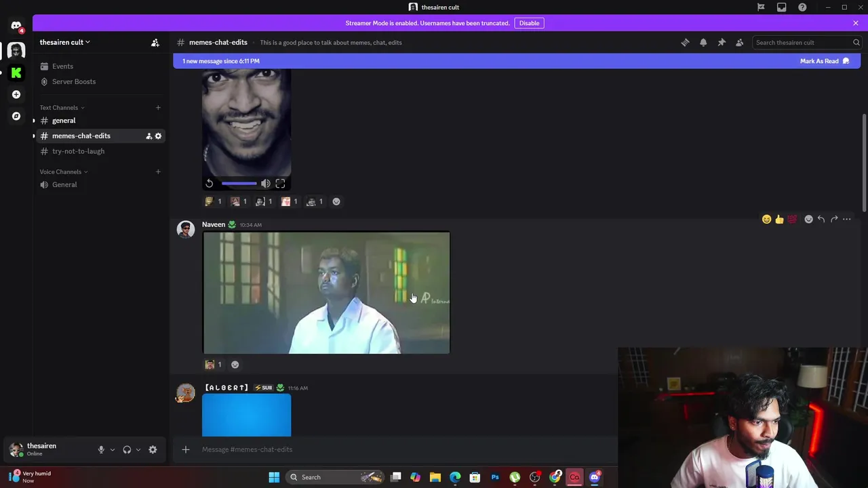
Task: Forward Naveen's message
Action: [834, 219]
